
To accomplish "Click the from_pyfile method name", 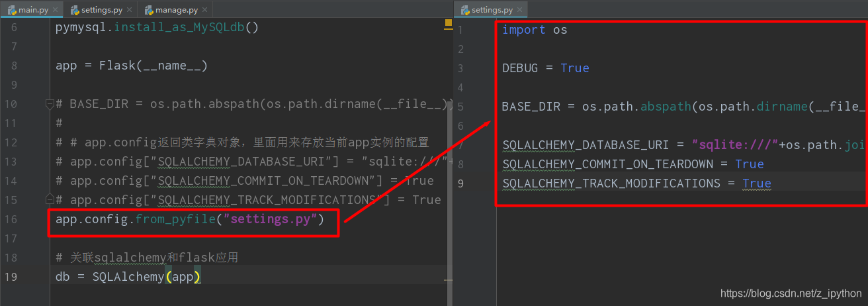I will coord(175,219).
